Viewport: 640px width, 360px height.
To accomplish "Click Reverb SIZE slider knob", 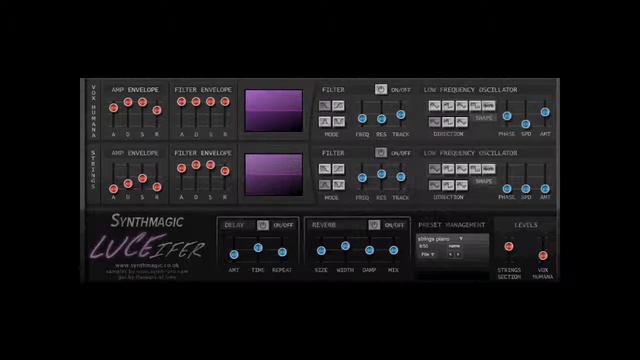I will (x=321, y=251).
